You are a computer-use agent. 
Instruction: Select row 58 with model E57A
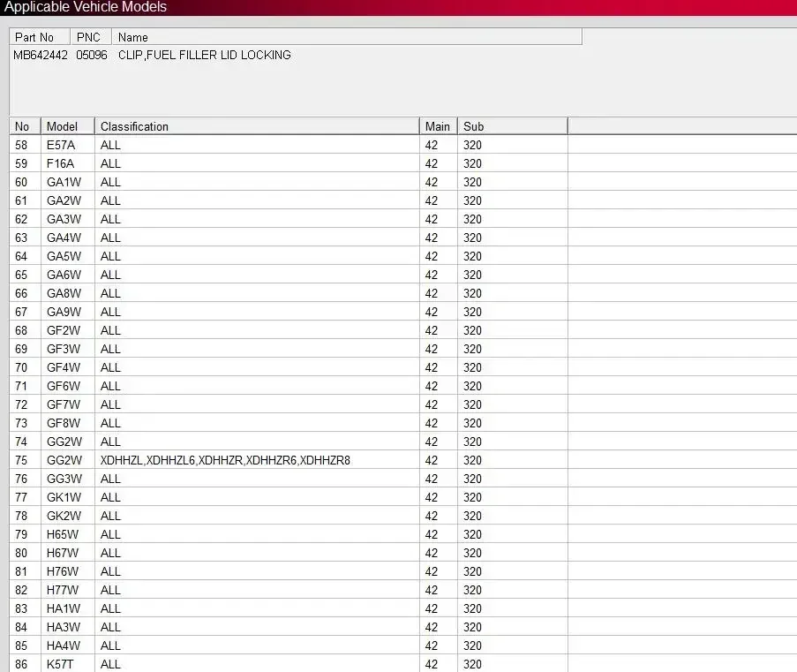(x=289, y=145)
